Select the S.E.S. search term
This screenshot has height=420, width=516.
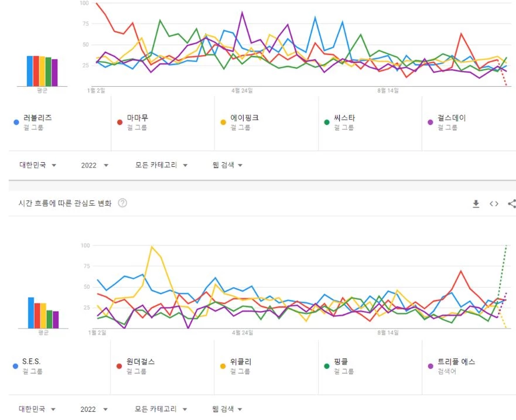[x=31, y=361]
